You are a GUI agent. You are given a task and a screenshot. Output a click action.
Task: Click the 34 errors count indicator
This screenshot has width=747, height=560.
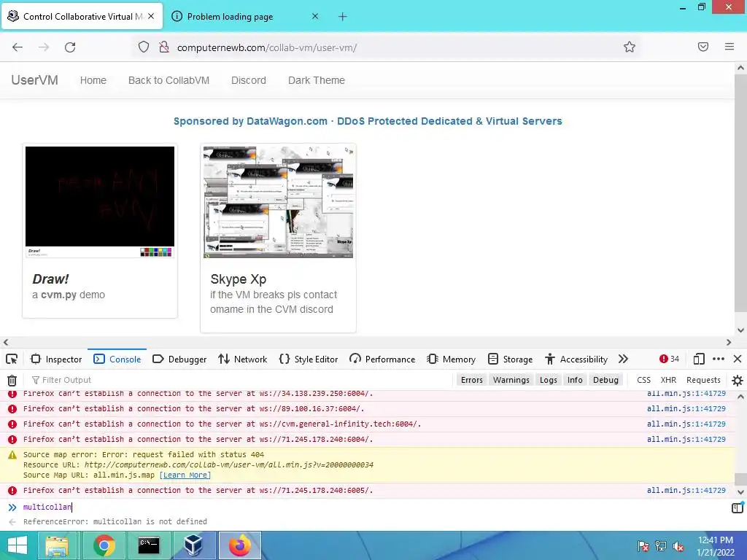click(x=670, y=359)
